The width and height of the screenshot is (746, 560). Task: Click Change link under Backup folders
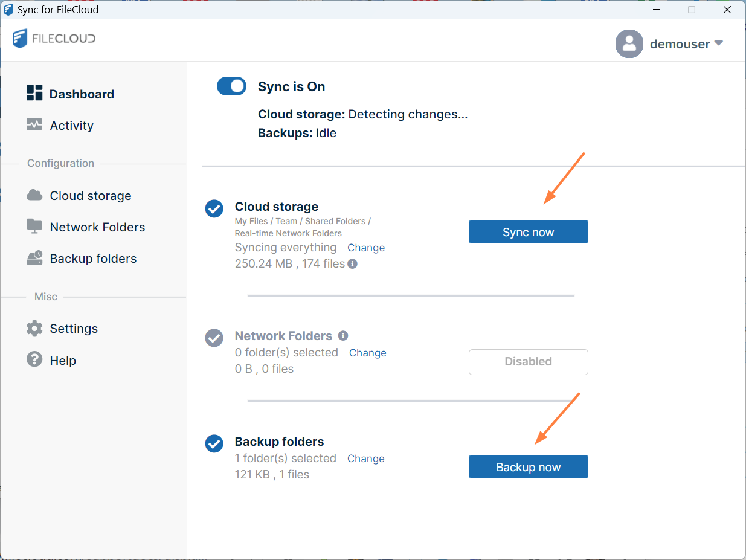(x=366, y=459)
